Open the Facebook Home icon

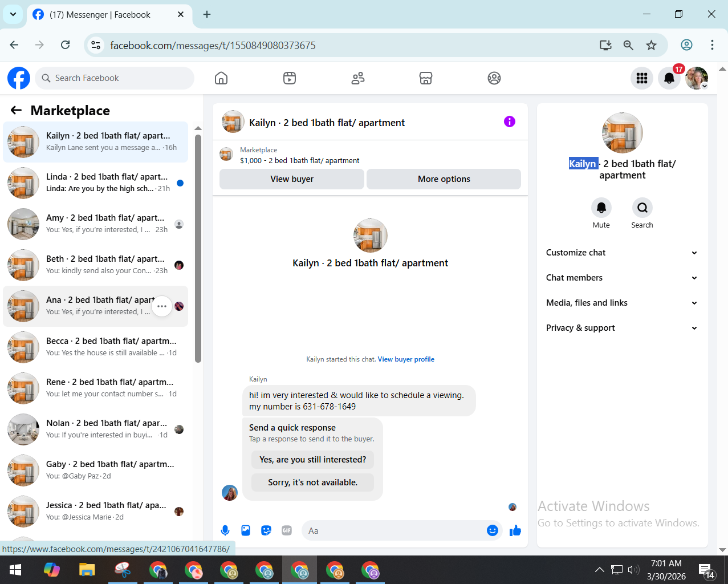click(x=221, y=78)
